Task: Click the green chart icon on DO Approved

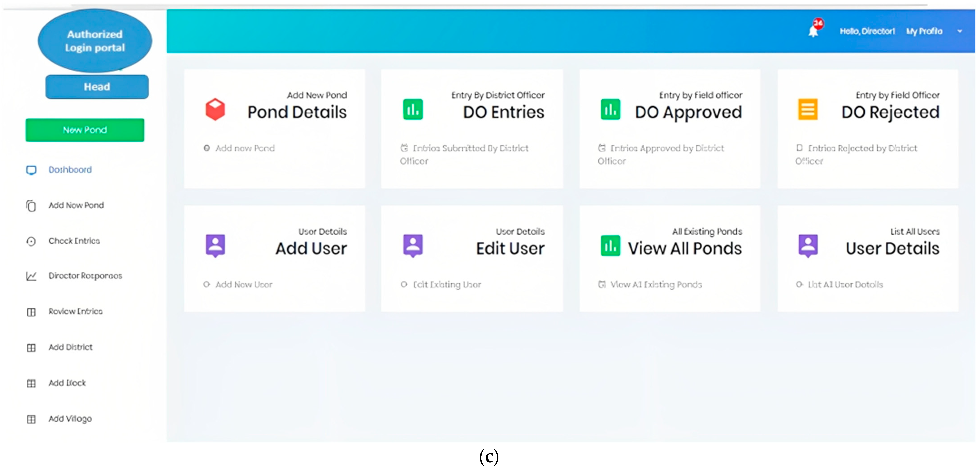Action: (610, 109)
